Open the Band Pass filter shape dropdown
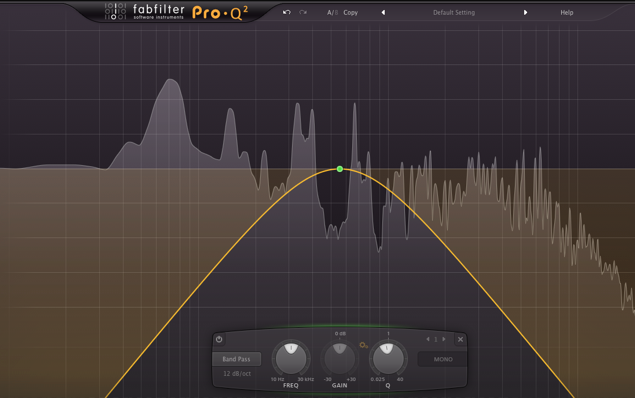Screen dimensions: 635x398 (237, 359)
